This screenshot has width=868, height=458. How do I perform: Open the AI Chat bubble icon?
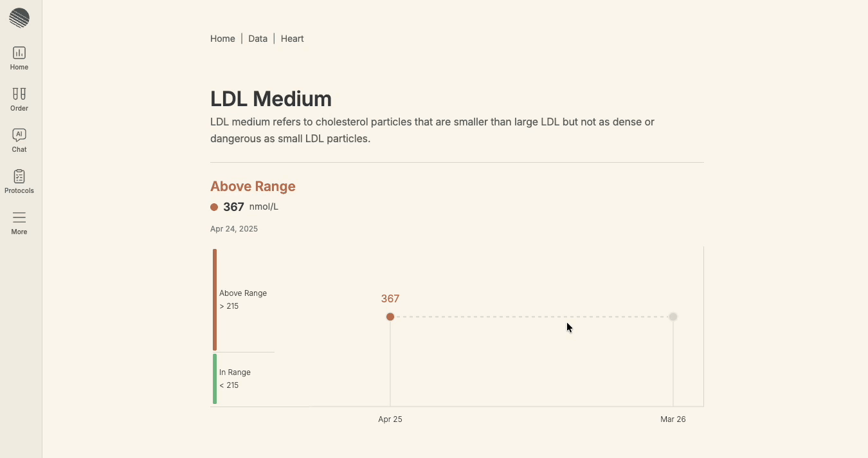click(19, 135)
